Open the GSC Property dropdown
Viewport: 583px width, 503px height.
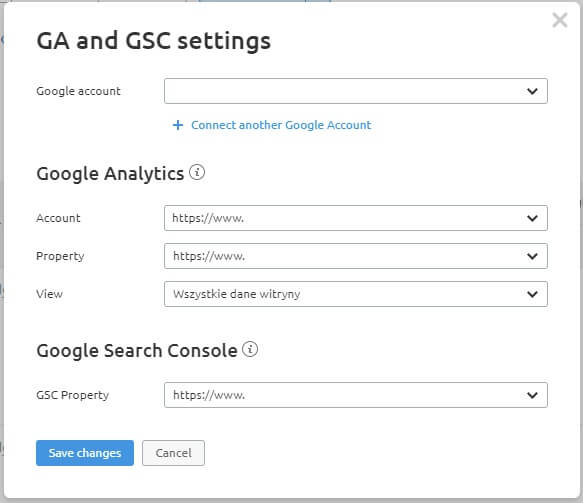point(355,395)
